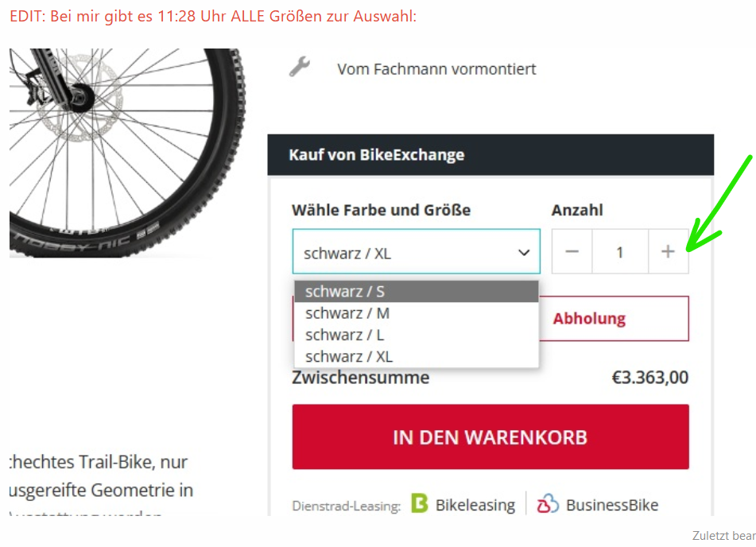Click the wrench icon beside 'Vom Fachmann vormontiert'
756x547 pixels.
(x=299, y=68)
